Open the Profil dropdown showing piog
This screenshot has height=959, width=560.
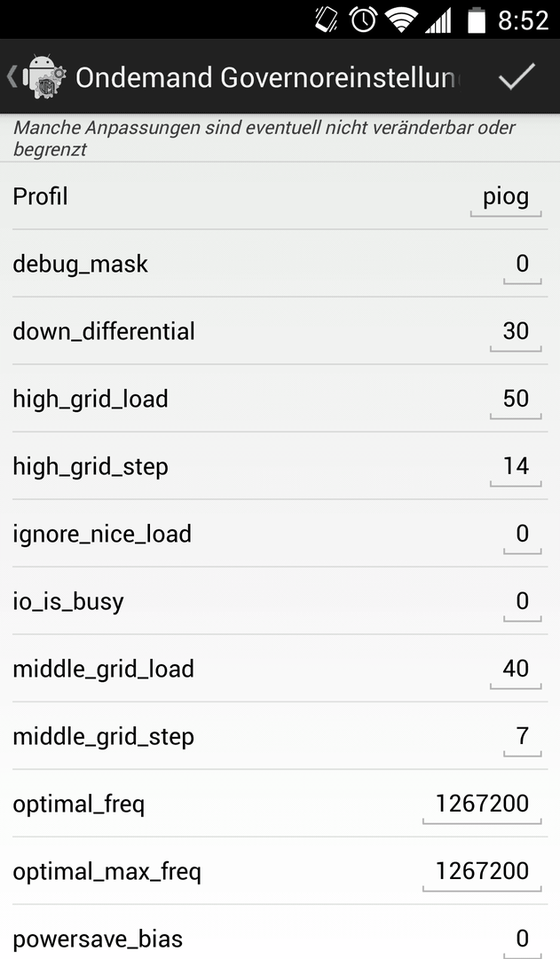506,199
